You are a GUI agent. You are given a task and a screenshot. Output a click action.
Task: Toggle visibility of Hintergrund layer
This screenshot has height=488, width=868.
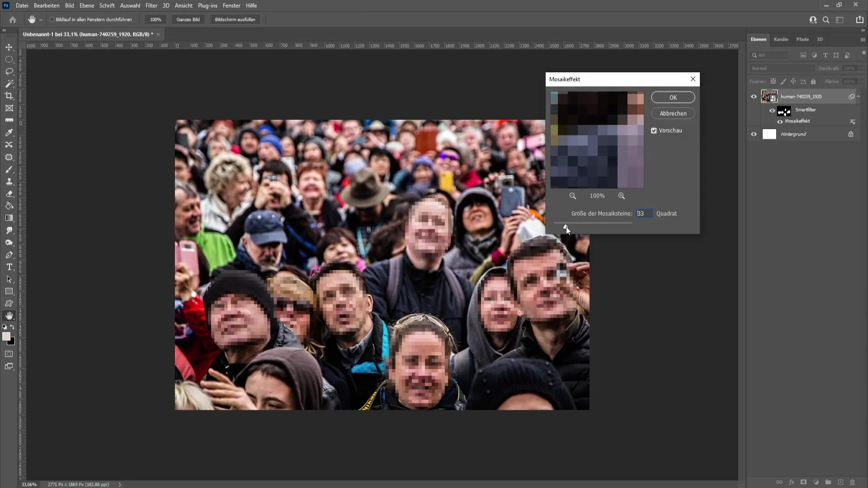click(x=754, y=134)
